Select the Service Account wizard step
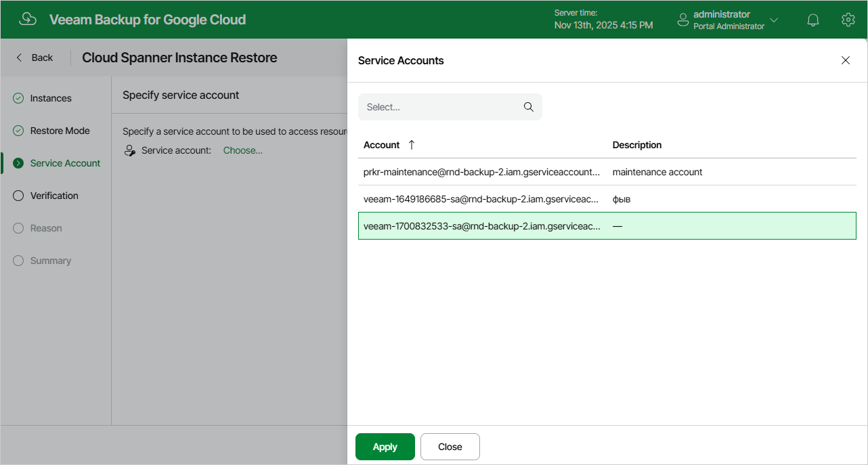This screenshot has height=465, width=868. 65,163
